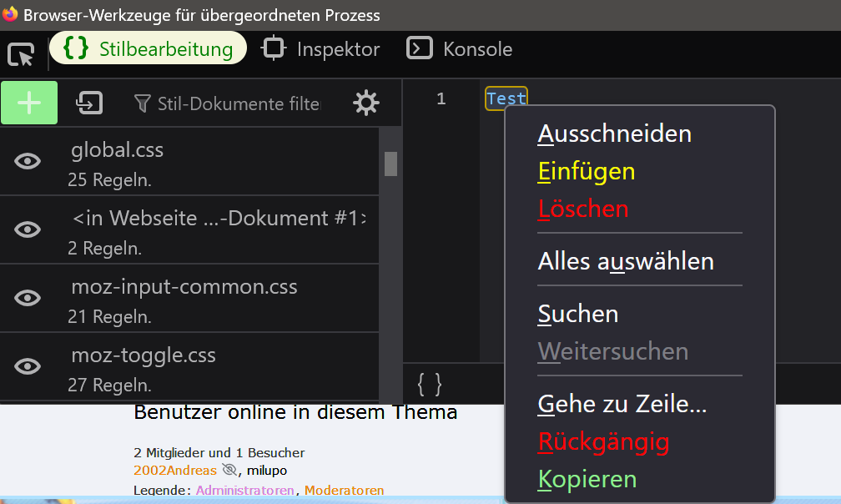Open the 2002Andreas user profile link
The image size is (841, 504).
(175, 471)
